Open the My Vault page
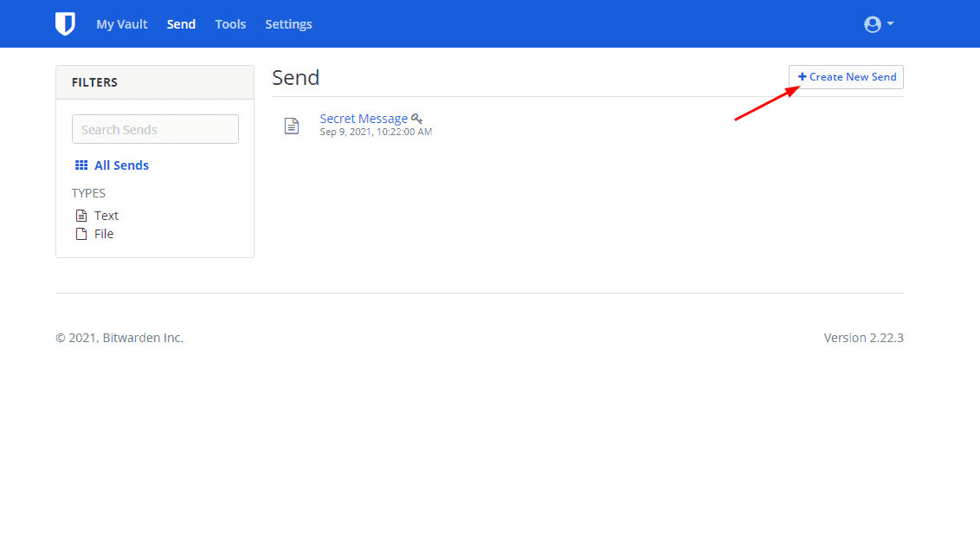 tap(122, 24)
